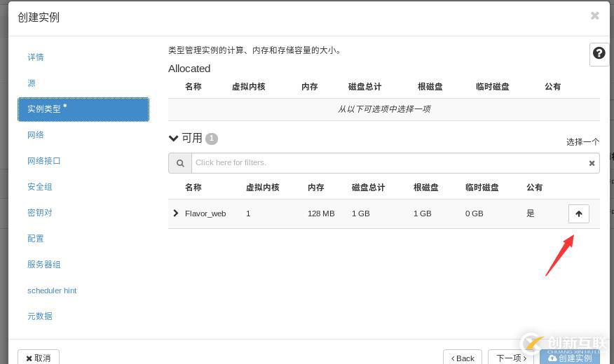This screenshot has width=614, height=364.
Task: Clear the filter with the x icon
Action: pos(592,163)
